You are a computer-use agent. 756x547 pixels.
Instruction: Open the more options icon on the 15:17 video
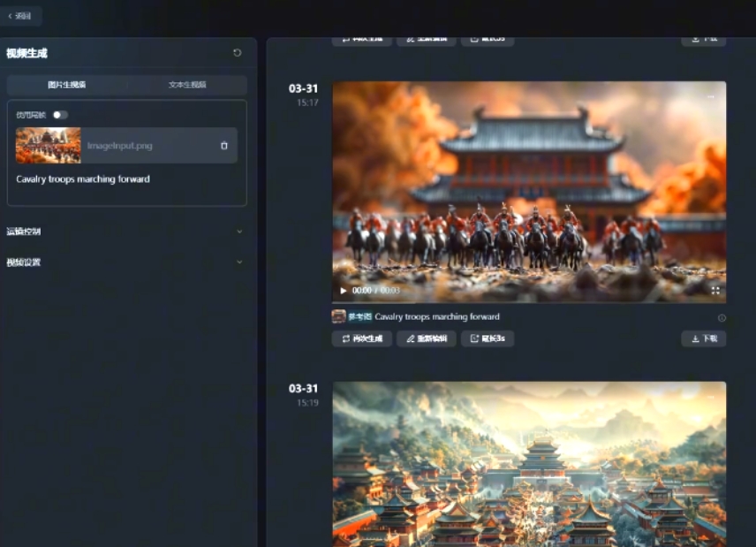pyautogui.click(x=711, y=97)
